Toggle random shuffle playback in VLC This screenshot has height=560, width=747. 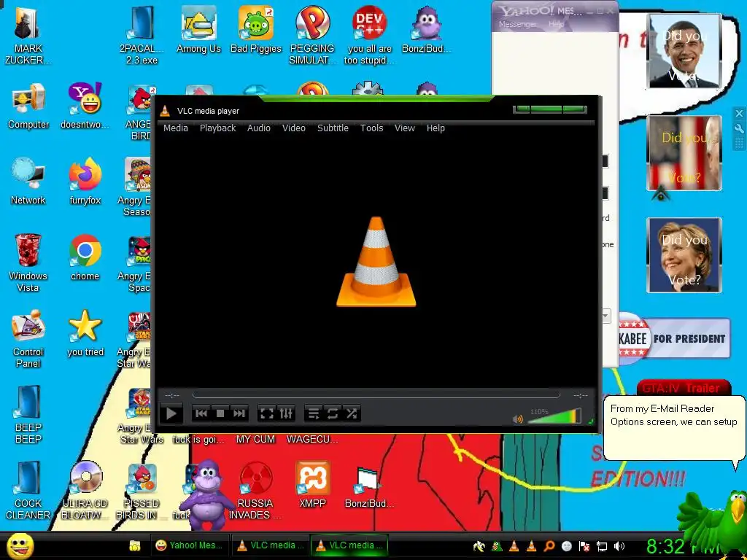352,413
